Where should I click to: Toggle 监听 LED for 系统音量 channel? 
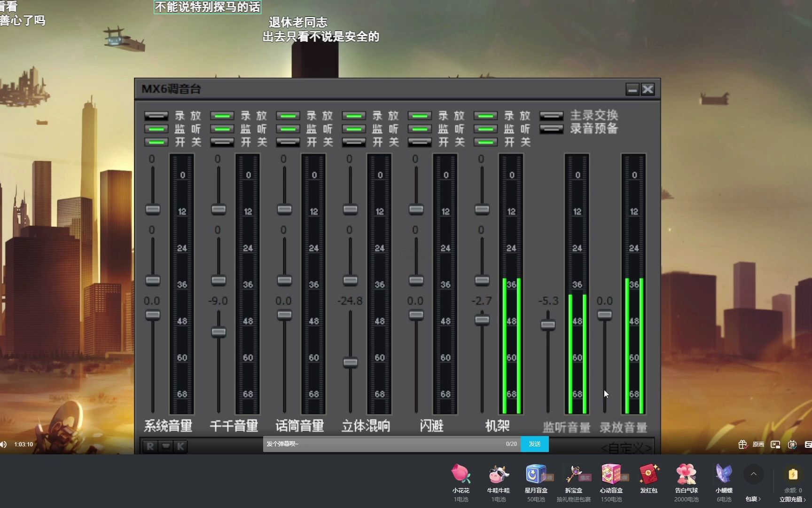(x=156, y=128)
